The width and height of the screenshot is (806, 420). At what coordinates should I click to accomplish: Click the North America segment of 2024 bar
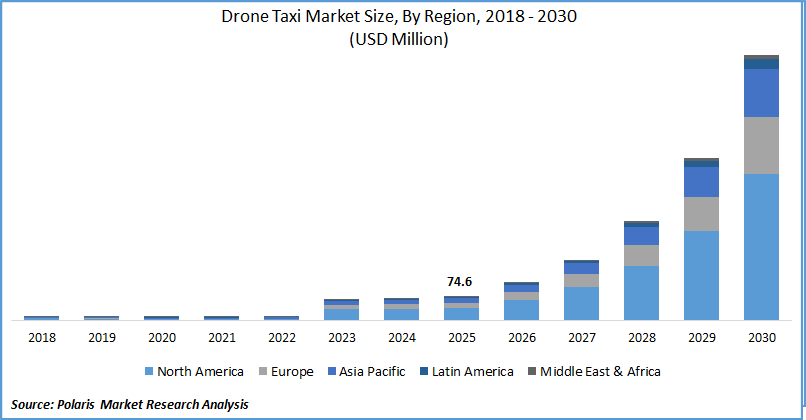(401, 315)
